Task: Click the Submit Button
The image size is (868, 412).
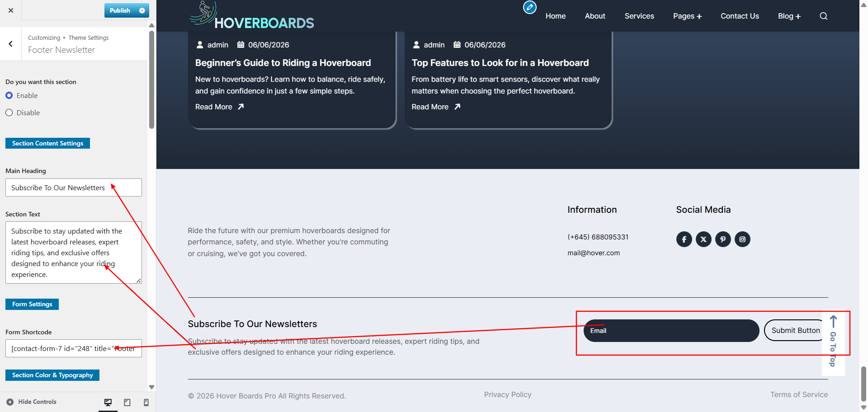Action: (796, 331)
